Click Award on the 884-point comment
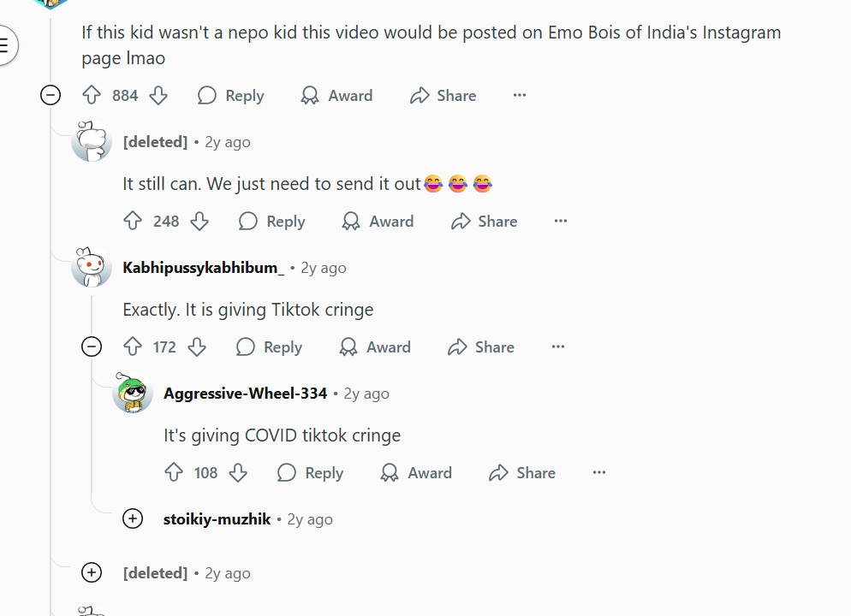 click(336, 96)
